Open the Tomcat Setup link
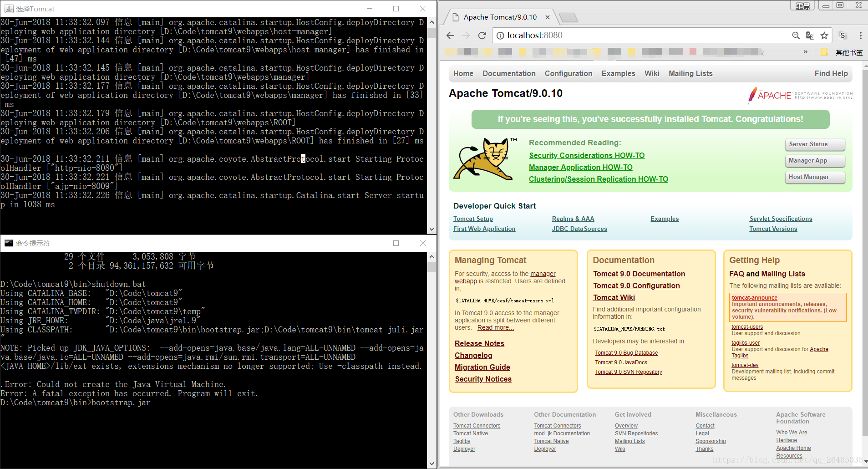868x469 pixels. pyautogui.click(x=473, y=219)
